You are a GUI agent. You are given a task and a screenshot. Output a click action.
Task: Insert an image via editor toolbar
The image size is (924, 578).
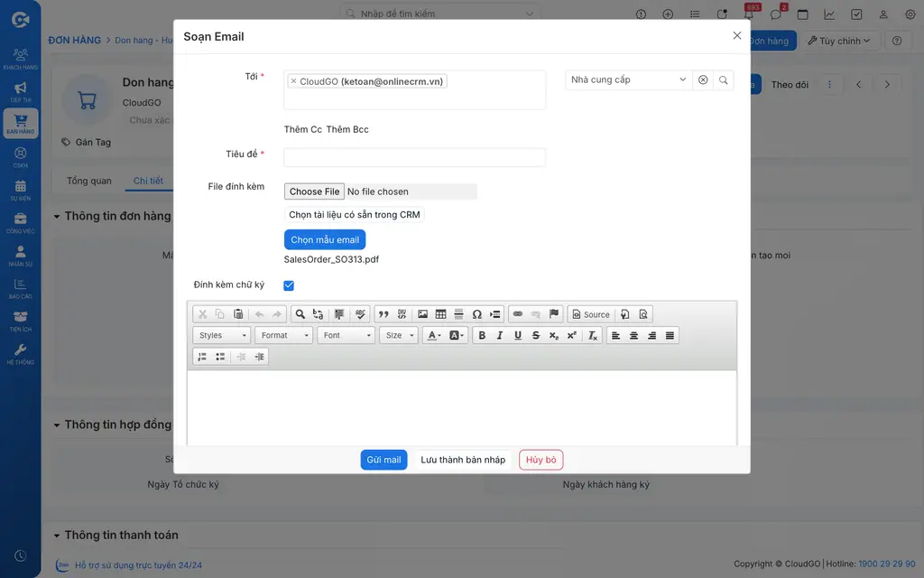pos(422,314)
